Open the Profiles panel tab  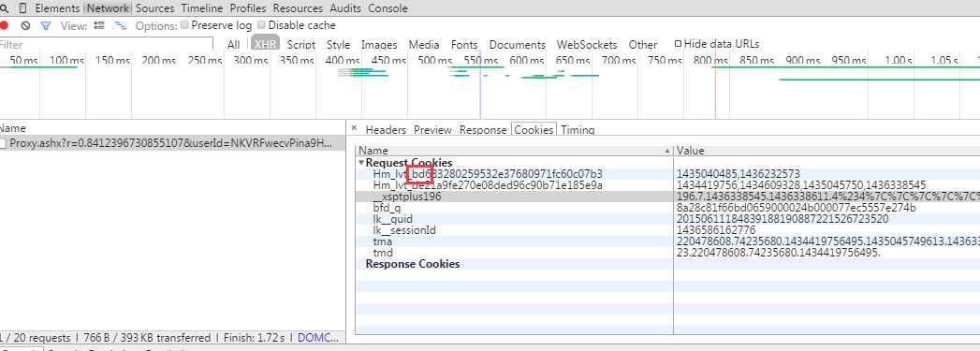[247, 8]
